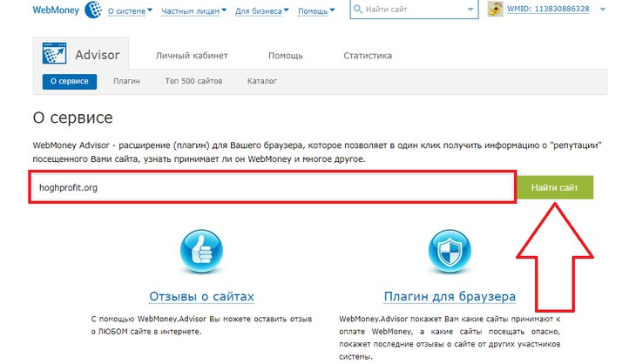This screenshot has height=364, width=636.
Task: Click the shield browser plugin icon
Action: click(x=450, y=251)
